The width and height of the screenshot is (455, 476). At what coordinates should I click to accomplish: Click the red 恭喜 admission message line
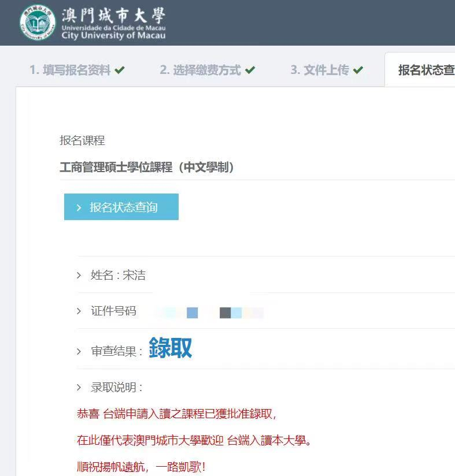[x=177, y=414]
